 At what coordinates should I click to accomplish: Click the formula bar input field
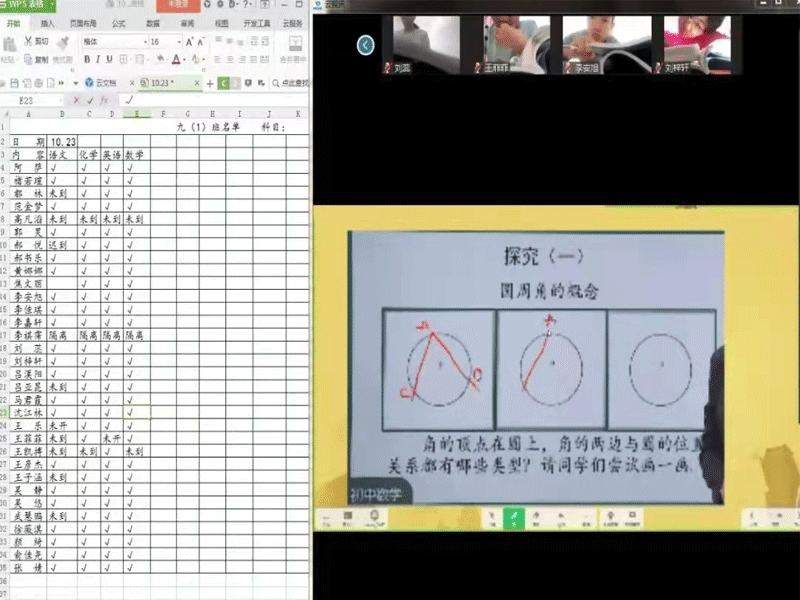pyautogui.click(x=214, y=101)
